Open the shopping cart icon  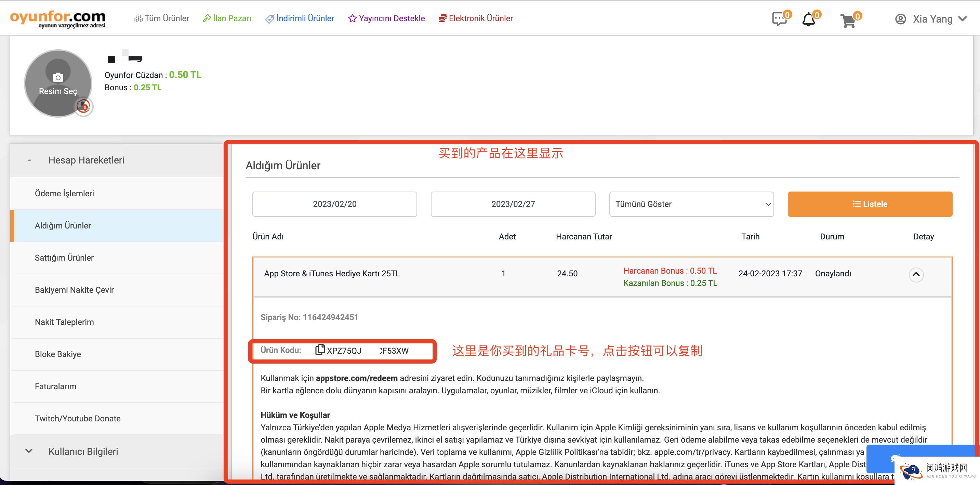pyautogui.click(x=849, y=20)
